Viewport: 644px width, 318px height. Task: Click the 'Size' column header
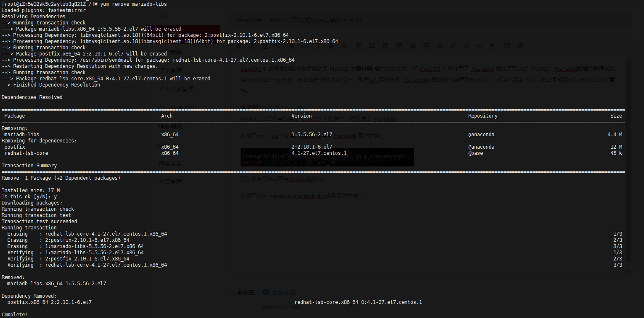tap(616, 116)
